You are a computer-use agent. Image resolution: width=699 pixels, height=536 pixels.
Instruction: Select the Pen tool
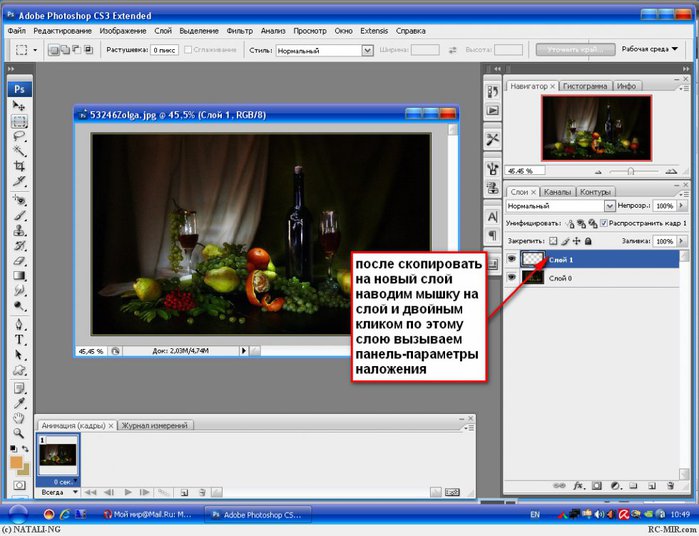coord(19,324)
